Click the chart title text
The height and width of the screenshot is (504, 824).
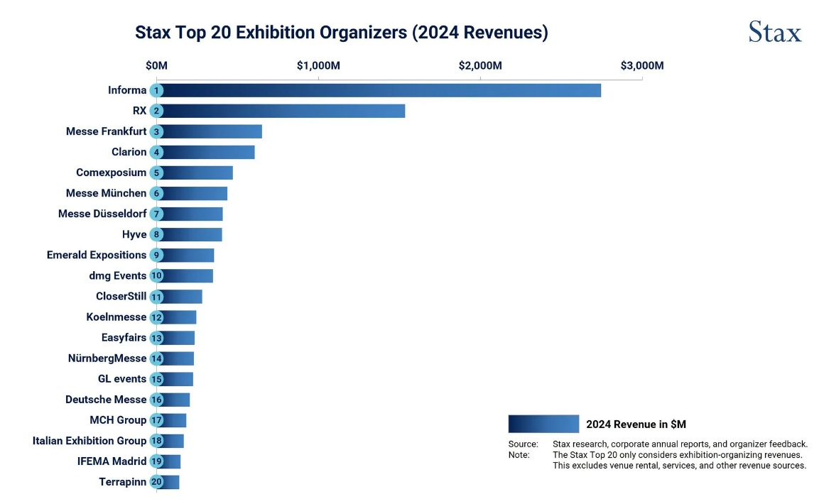click(x=342, y=33)
